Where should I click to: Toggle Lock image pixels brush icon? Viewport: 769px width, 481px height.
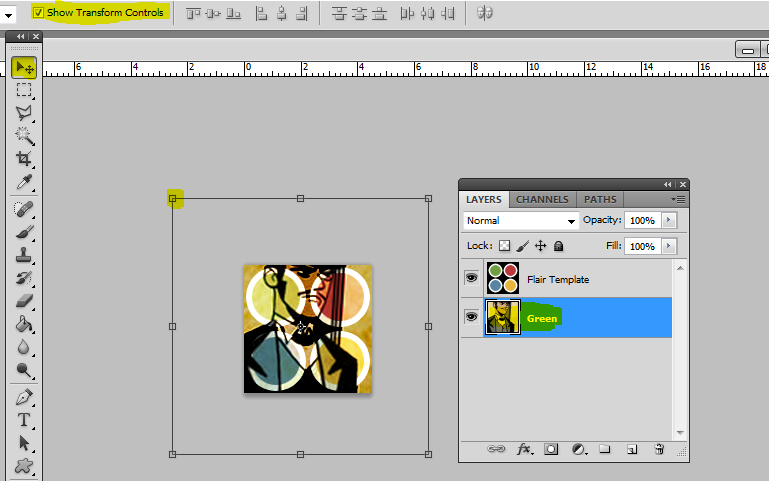(x=523, y=246)
